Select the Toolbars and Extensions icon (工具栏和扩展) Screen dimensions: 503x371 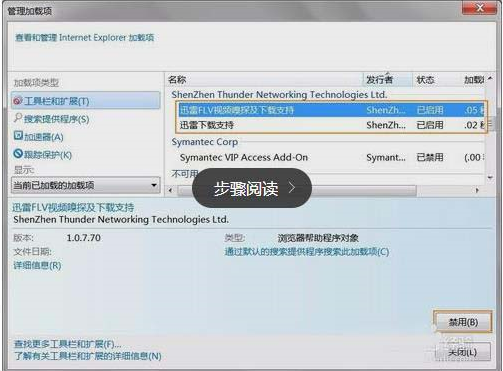[x=18, y=100]
